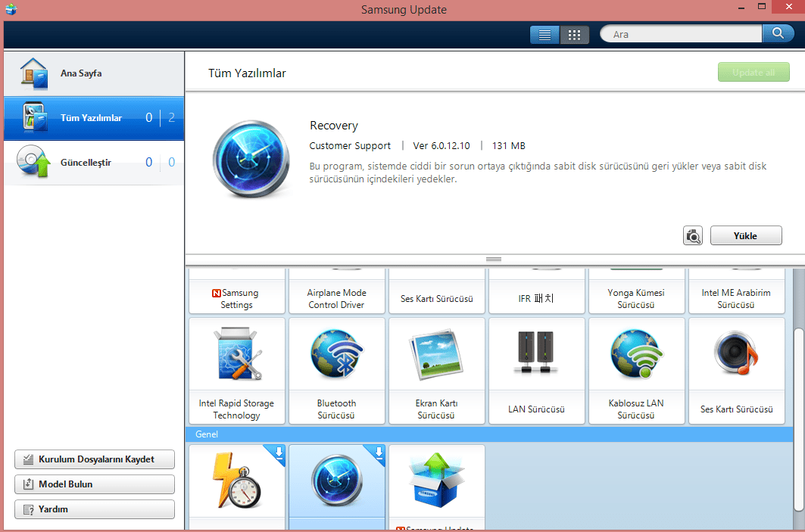Viewport: 805px width, 532px height.
Task: Open the Yardım help button
Action: click(x=95, y=509)
